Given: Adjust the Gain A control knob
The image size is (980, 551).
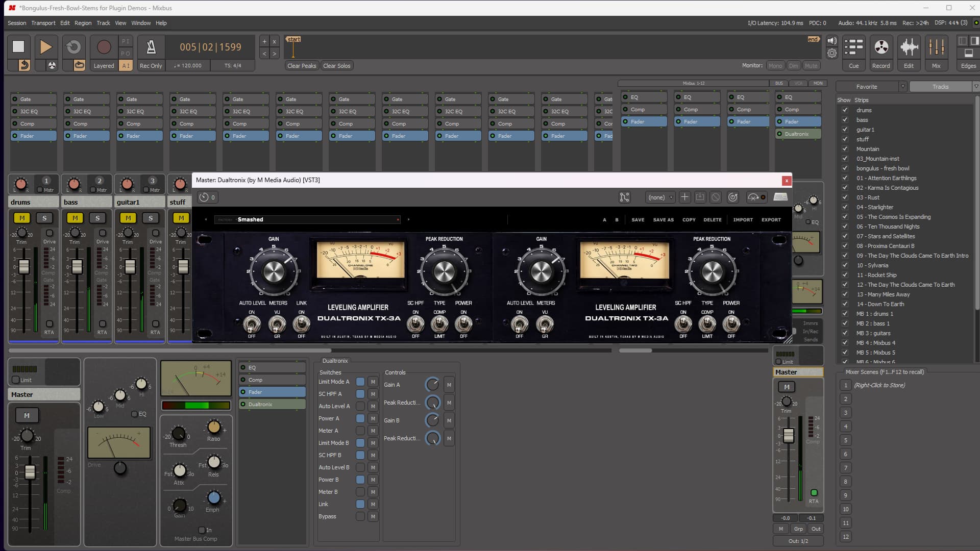Looking at the screenshot, I should 432,384.
